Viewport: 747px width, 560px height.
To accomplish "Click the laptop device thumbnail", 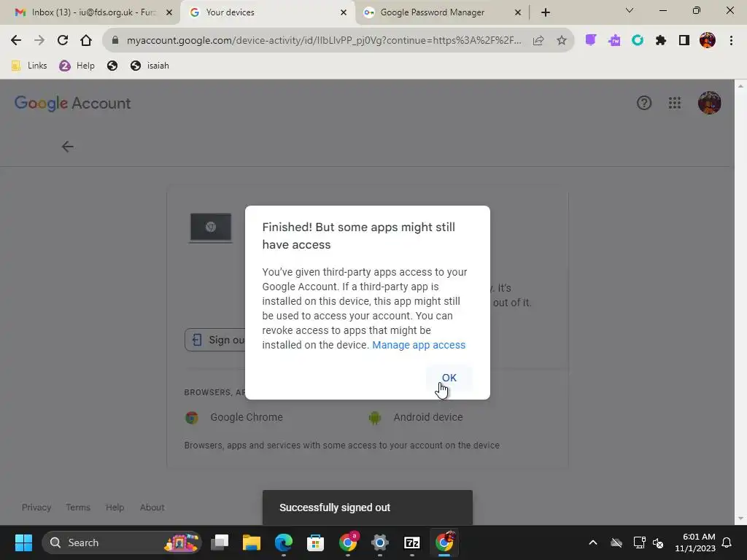I will pos(211,227).
